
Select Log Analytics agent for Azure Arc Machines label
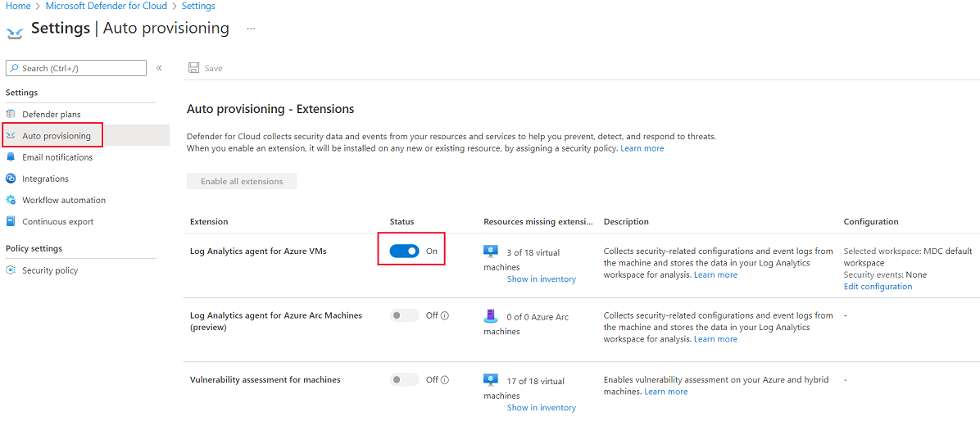click(276, 321)
